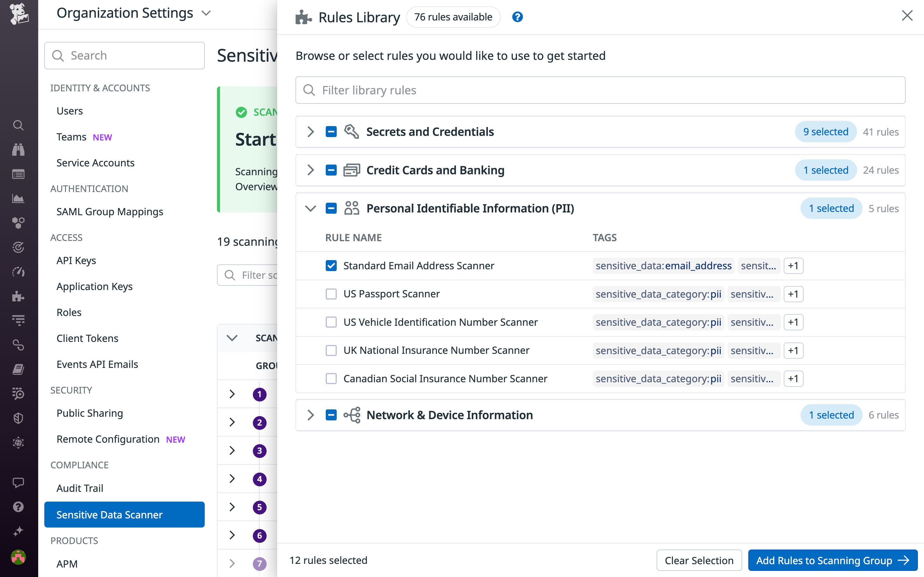Image resolution: width=924 pixels, height=577 pixels.
Task: Select the Logs filter icon in sidebar
Action: pos(18,320)
